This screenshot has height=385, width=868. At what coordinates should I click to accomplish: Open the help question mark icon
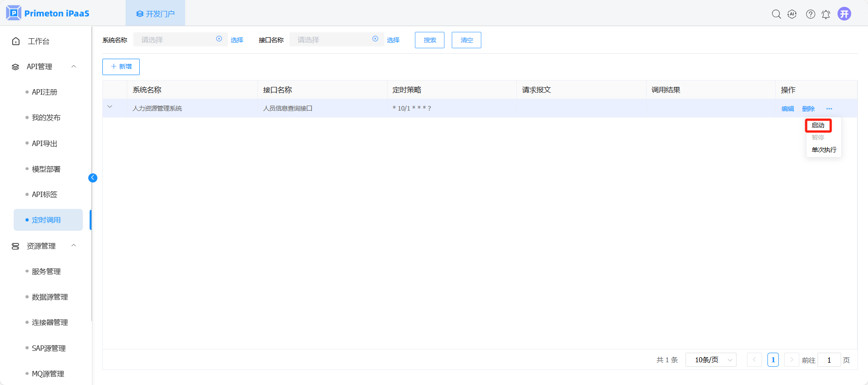[x=810, y=14]
